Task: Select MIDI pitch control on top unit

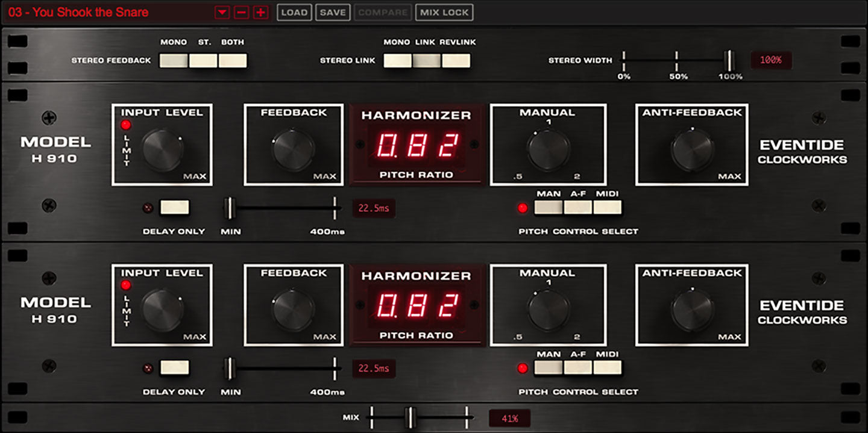Action: [608, 208]
